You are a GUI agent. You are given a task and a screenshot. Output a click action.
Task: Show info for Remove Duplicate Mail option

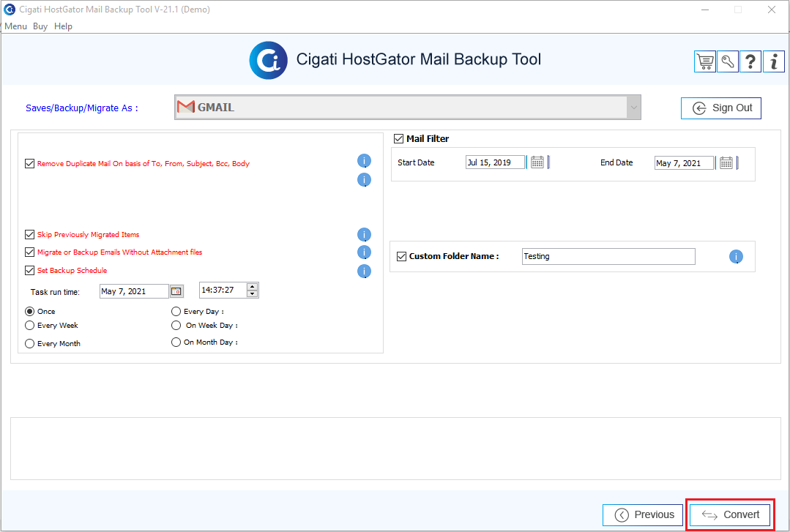(365, 161)
